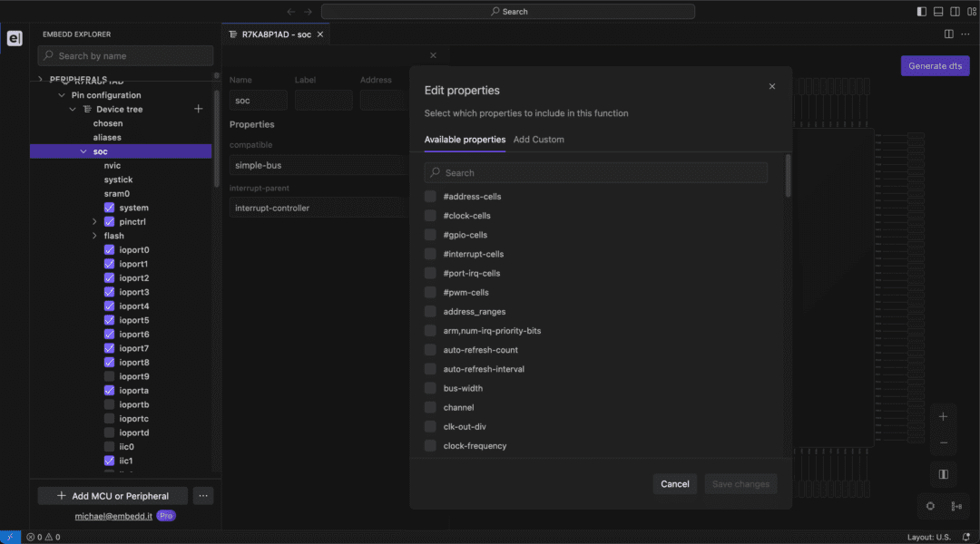Open the customize layout icon top right
980x544 pixels.
pyautogui.click(x=969, y=11)
